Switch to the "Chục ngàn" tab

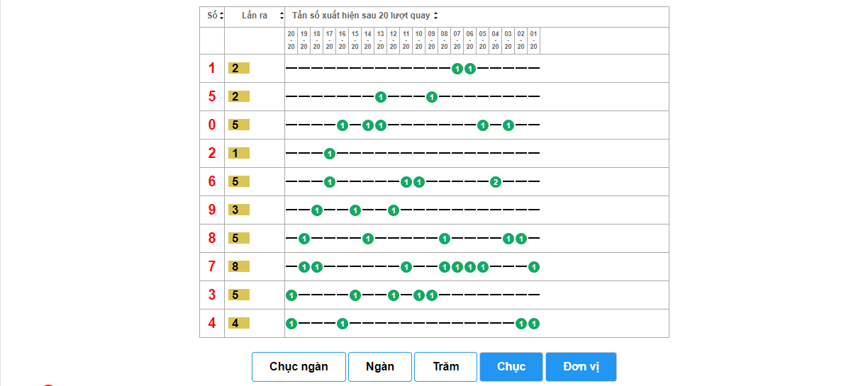coord(299,367)
